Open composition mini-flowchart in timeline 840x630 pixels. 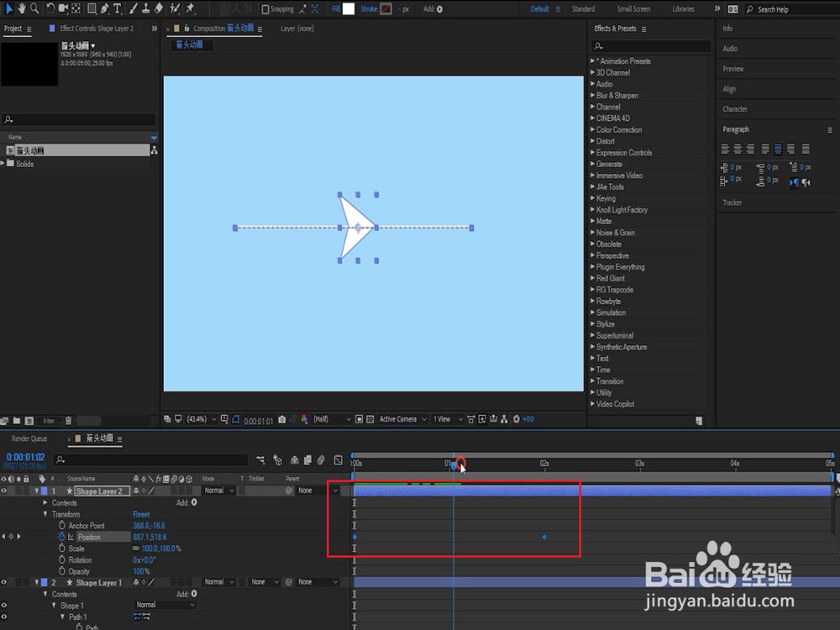[260, 459]
